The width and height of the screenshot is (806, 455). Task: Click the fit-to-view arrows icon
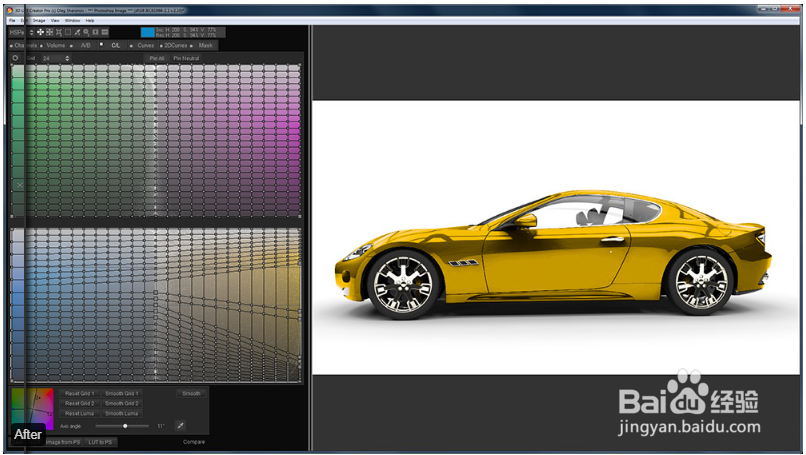click(59, 32)
